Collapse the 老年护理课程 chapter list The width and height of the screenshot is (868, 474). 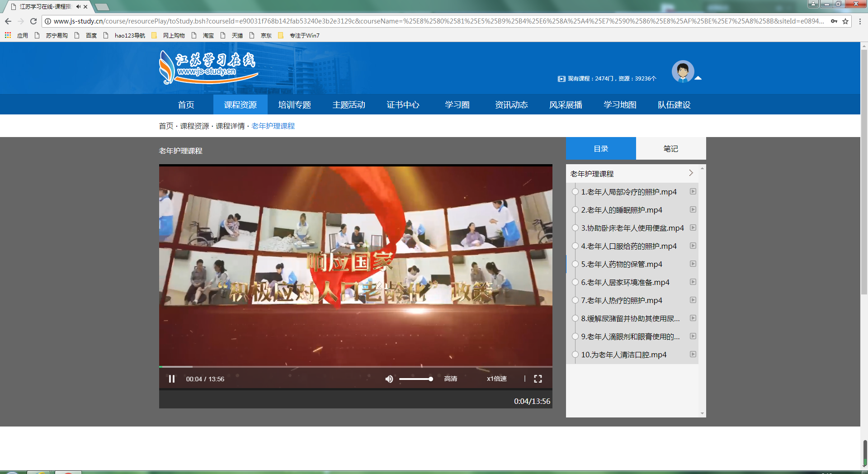point(691,173)
